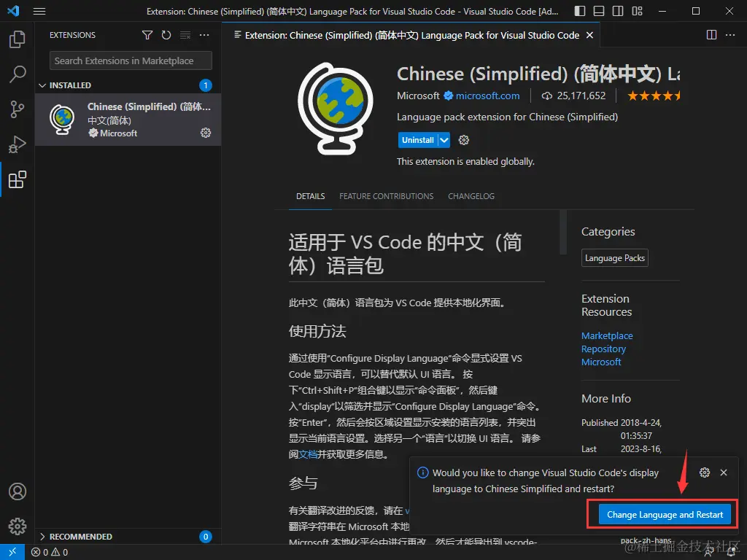The height and width of the screenshot is (560, 747).
Task: Click the 25,171,652 install count
Action: click(x=573, y=96)
